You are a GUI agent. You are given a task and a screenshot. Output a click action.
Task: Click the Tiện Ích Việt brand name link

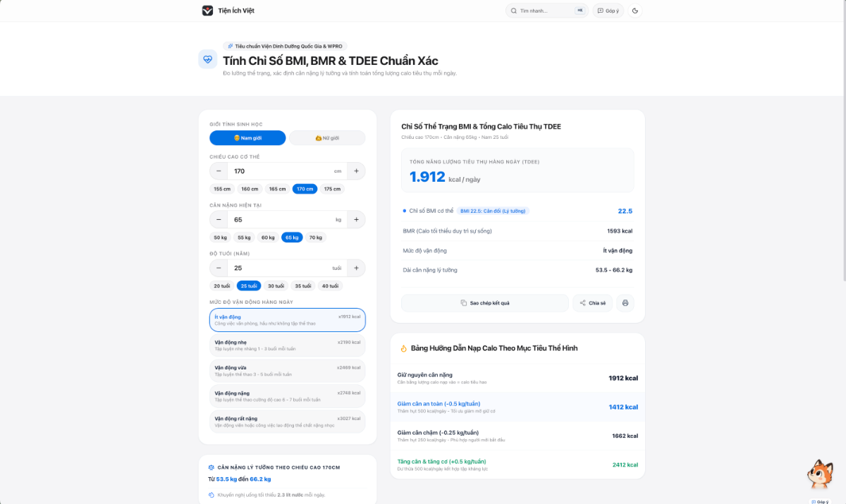236,11
